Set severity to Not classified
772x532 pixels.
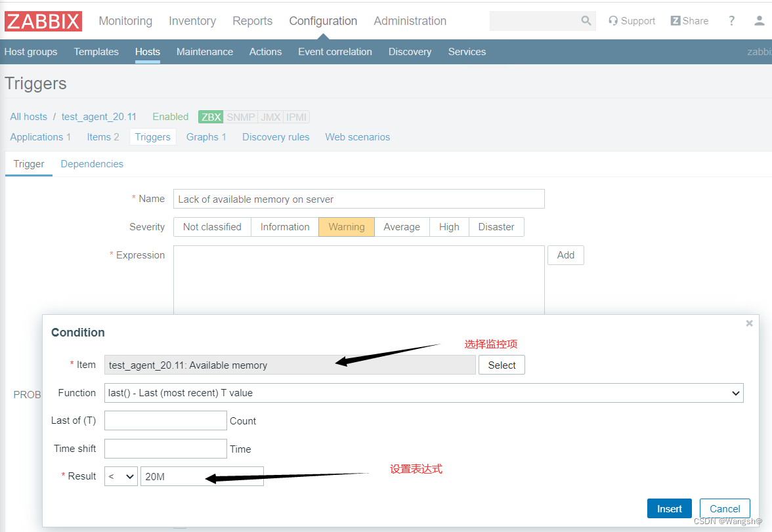[x=212, y=227]
